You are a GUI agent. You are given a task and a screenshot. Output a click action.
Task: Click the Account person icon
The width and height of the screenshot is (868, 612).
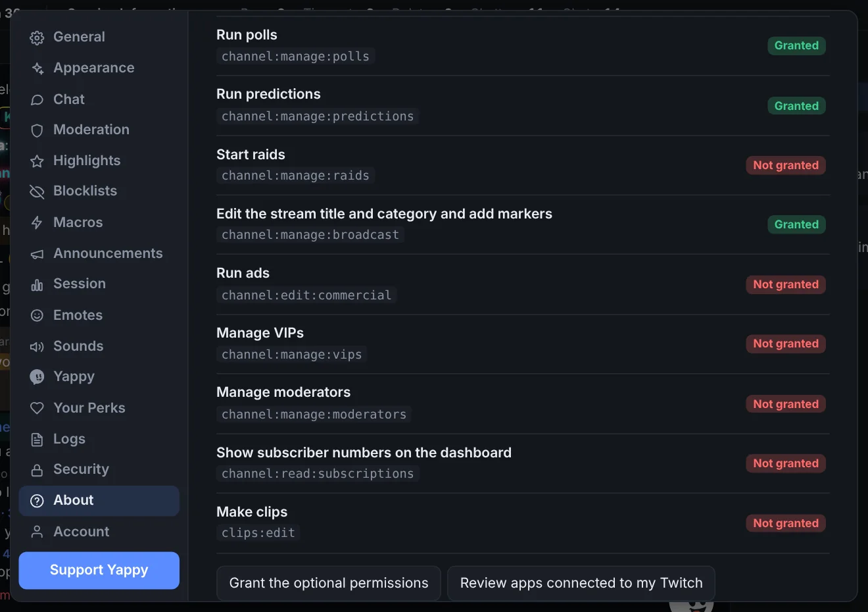pyautogui.click(x=37, y=532)
